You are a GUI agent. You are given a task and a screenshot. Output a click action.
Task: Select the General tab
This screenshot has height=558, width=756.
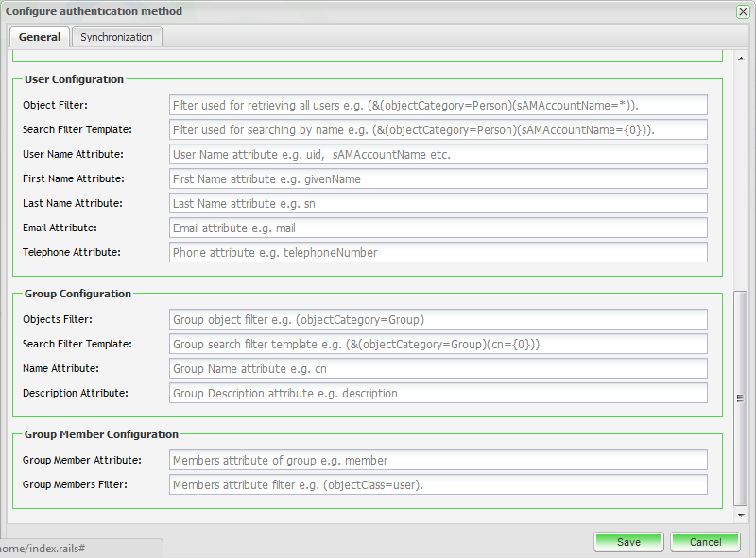[40, 37]
